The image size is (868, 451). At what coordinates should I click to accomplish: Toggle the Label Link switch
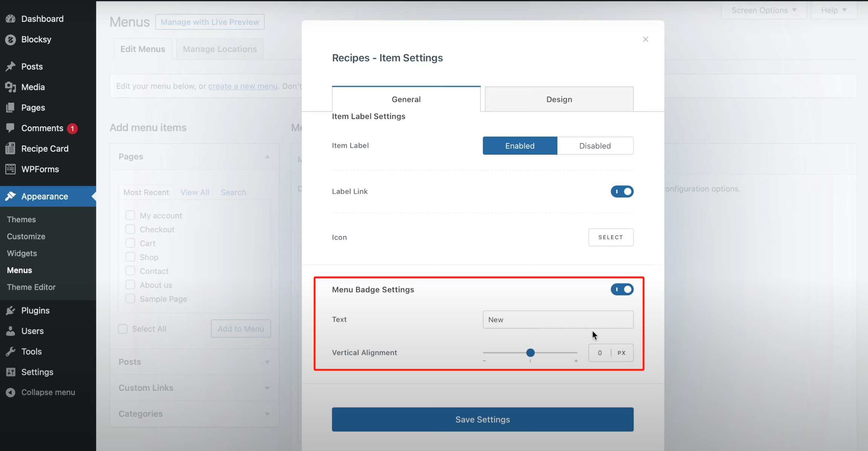click(x=622, y=191)
